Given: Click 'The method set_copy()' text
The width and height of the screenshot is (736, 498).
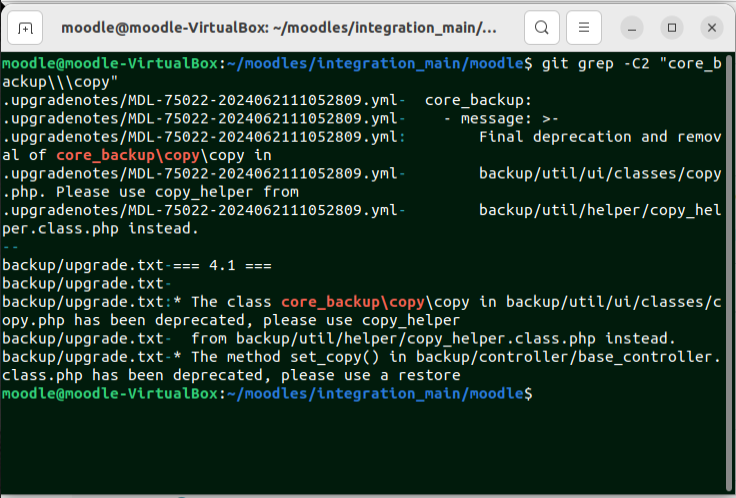Looking at the screenshot, I should coord(285,357).
